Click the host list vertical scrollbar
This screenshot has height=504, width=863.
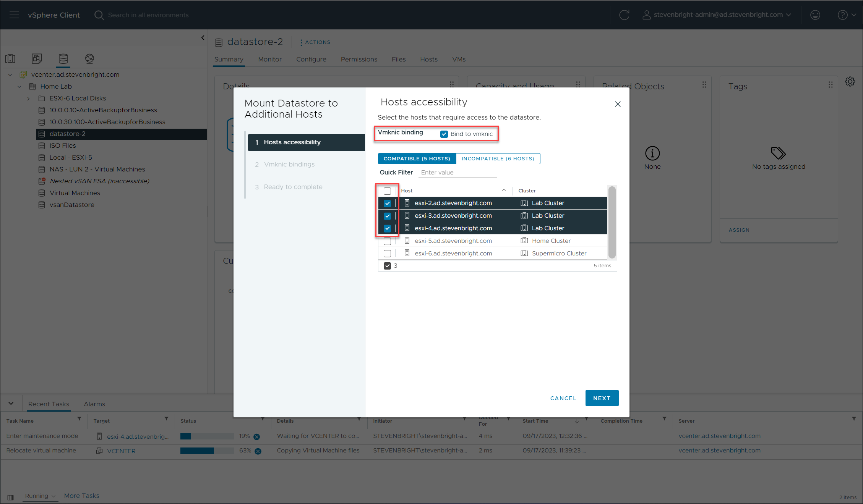[x=612, y=222]
